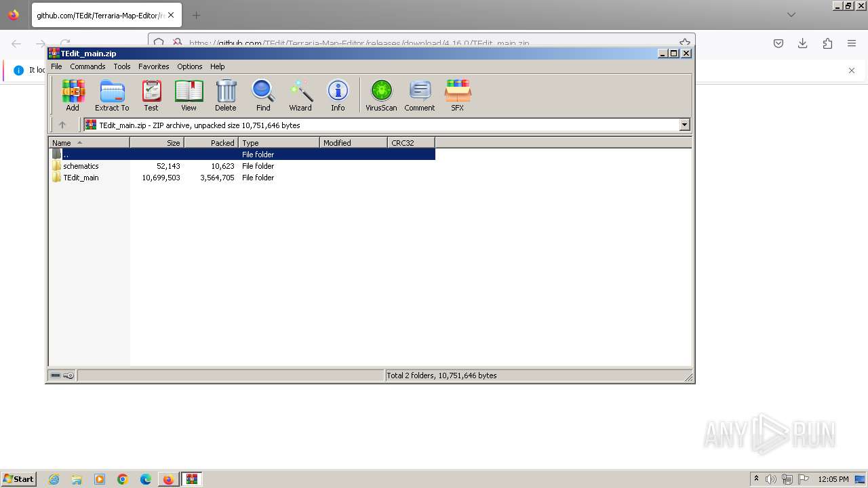
Task: Sort list by Name column header
Action: 89,143
